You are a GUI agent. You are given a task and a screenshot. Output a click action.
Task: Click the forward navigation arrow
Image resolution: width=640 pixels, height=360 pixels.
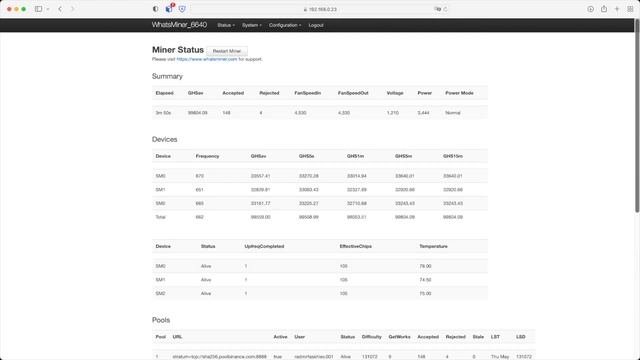[x=73, y=9]
